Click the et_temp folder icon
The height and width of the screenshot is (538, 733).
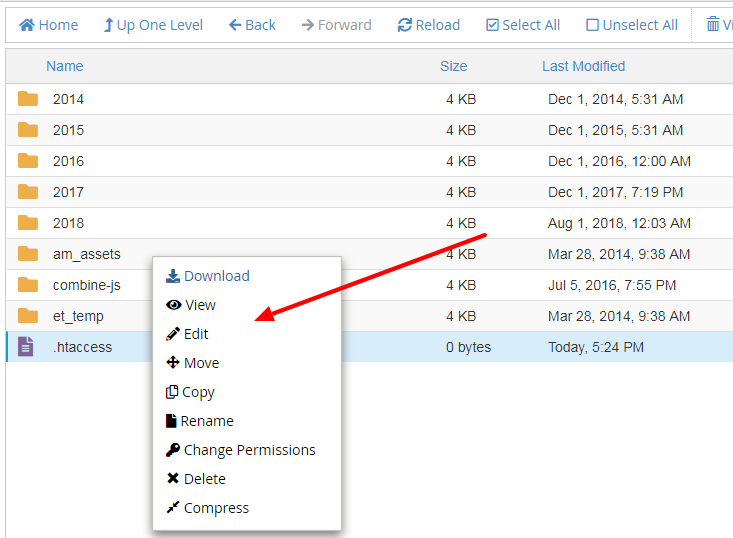[28, 316]
